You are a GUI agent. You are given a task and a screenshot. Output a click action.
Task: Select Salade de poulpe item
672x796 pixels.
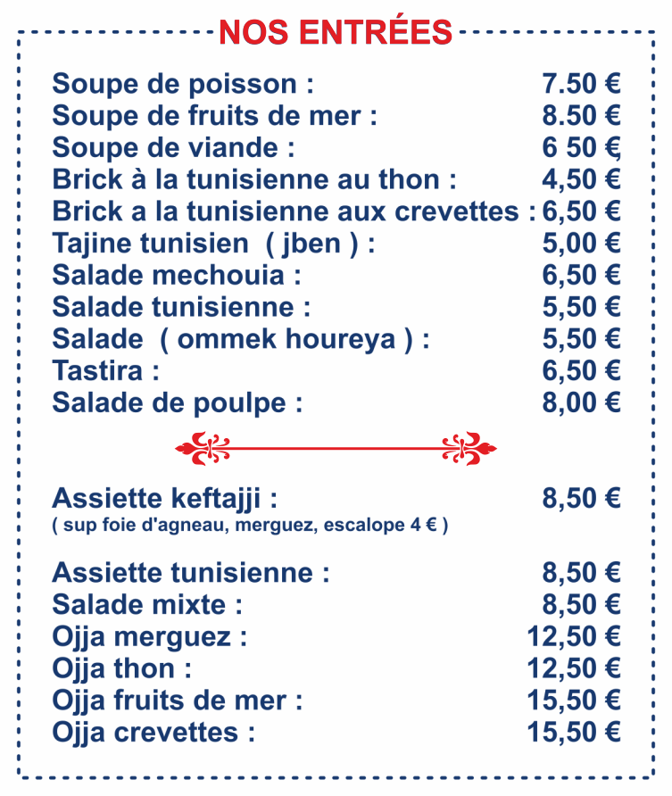336,403
